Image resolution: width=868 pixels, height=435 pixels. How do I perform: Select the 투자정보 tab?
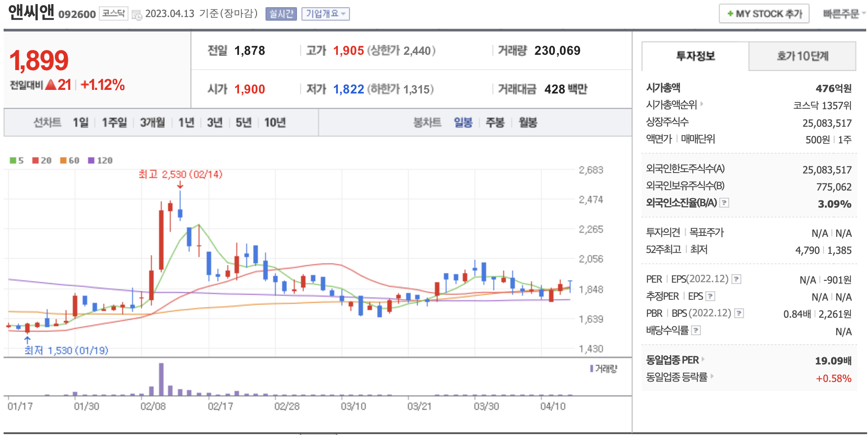pos(695,56)
